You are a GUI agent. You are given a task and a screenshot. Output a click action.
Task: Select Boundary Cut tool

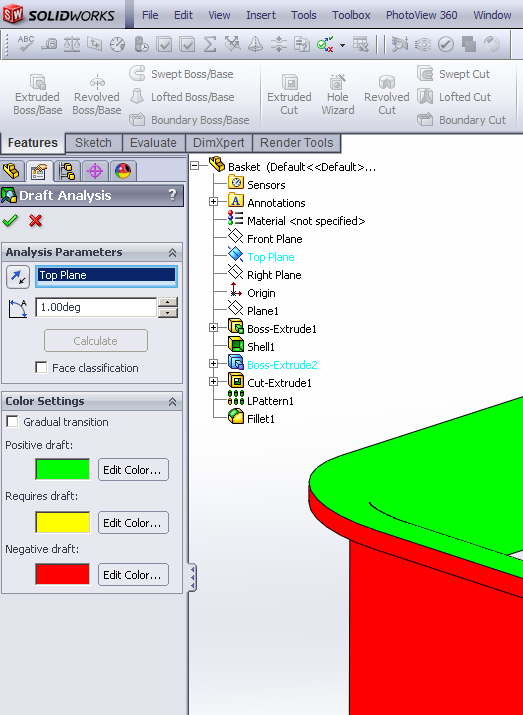(461, 120)
